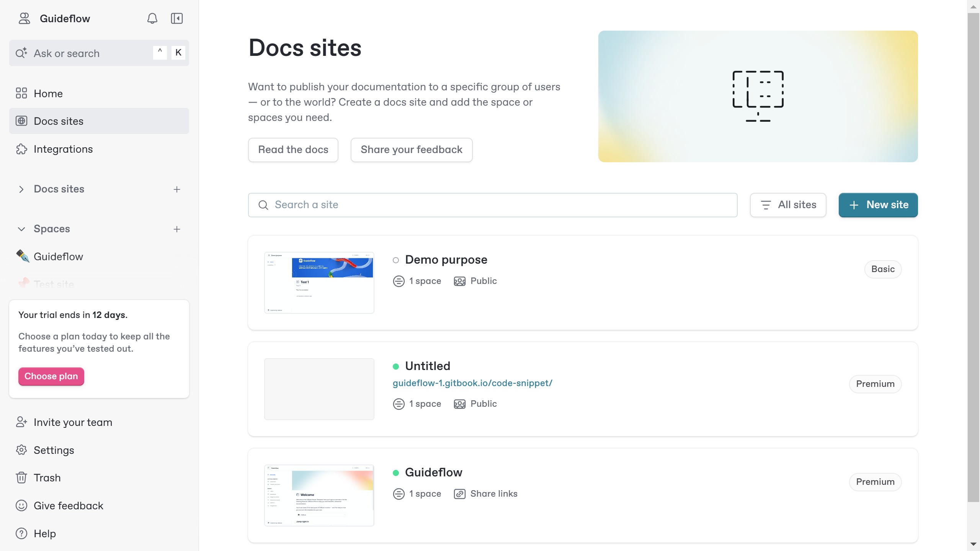The height and width of the screenshot is (551, 980).
Task: Click the Premium badge on Guideflow site
Action: (875, 482)
